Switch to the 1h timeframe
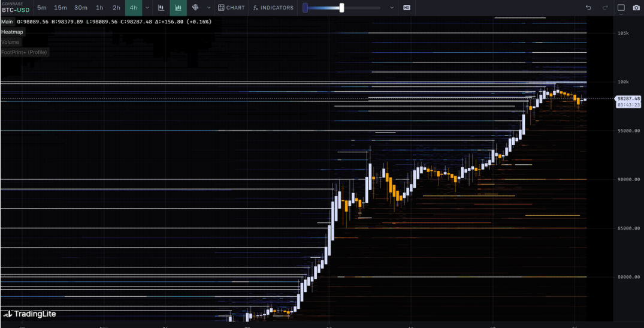This screenshot has width=644, height=328. [x=99, y=8]
